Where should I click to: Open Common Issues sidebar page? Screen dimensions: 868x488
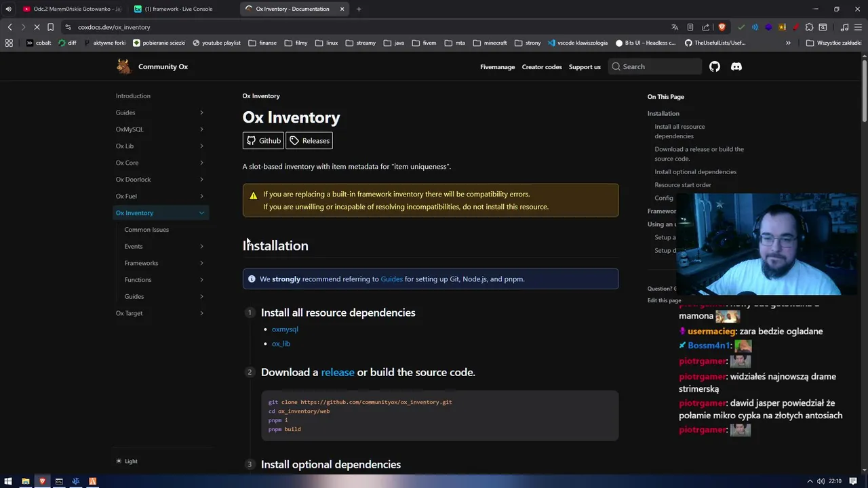click(x=146, y=229)
